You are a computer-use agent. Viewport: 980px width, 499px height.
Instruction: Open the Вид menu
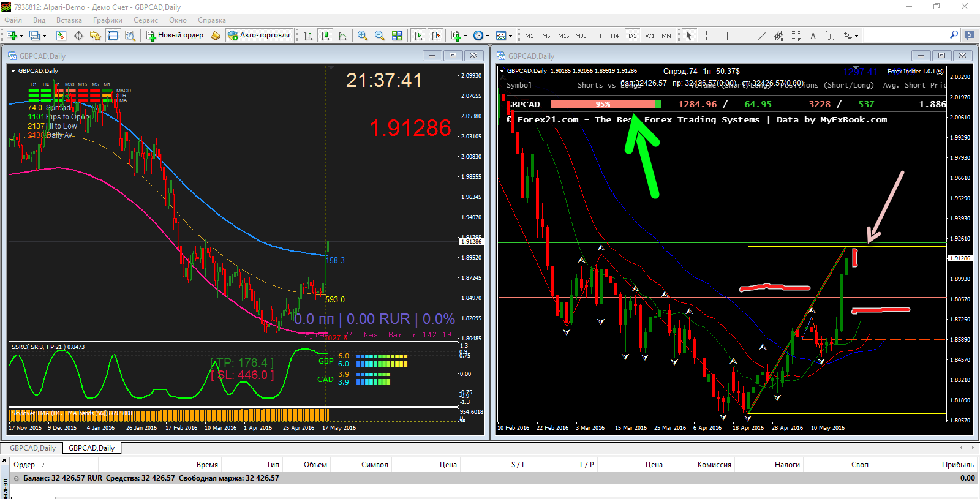pyautogui.click(x=39, y=20)
